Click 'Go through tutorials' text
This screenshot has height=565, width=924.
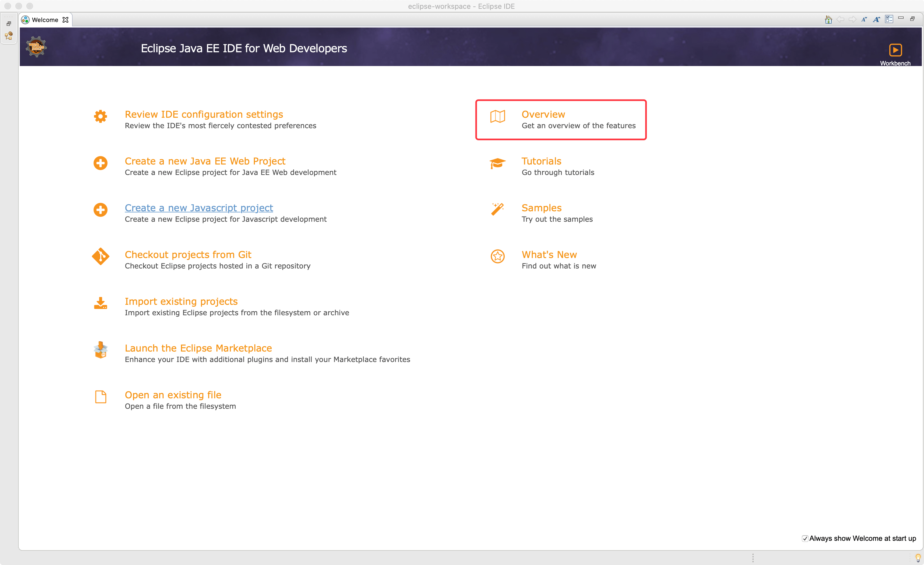pyautogui.click(x=558, y=172)
